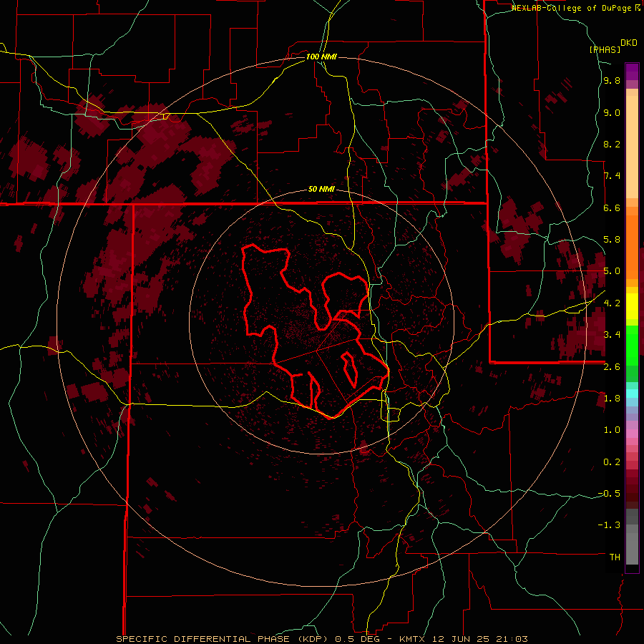Click the 6.6 value on the scale
Viewport: 644px width, 644px height.
tap(612, 208)
